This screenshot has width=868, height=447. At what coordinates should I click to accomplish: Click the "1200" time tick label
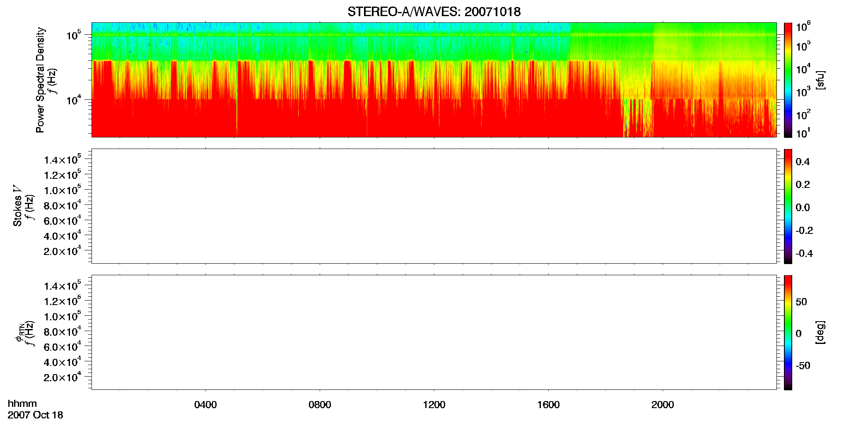coord(434,405)
